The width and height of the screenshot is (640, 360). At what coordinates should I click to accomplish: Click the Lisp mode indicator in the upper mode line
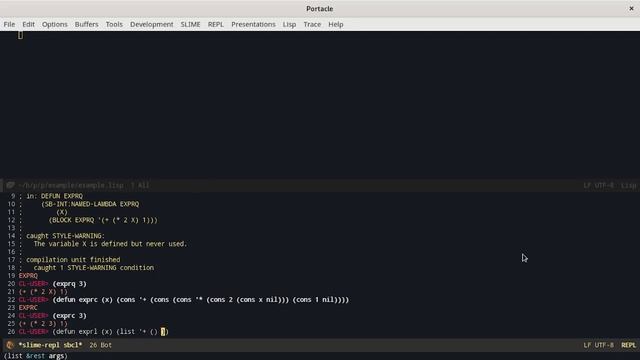tap(628, 185)
